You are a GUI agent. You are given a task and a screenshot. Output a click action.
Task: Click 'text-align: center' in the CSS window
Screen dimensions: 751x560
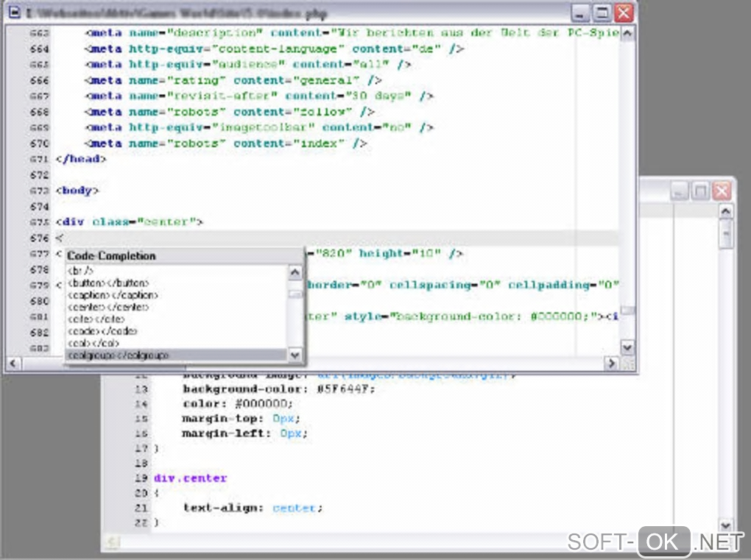click(x=253, y=508)
